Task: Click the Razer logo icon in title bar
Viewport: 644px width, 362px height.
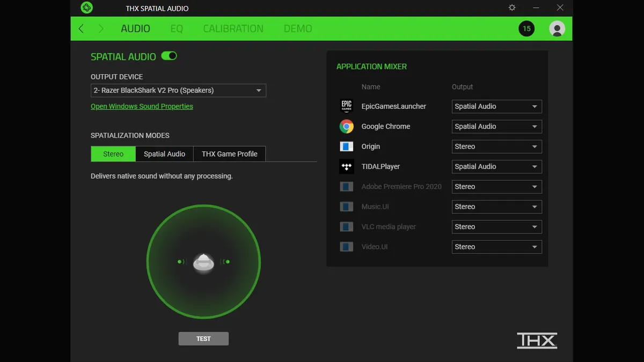Action: [x=86, y=8]
